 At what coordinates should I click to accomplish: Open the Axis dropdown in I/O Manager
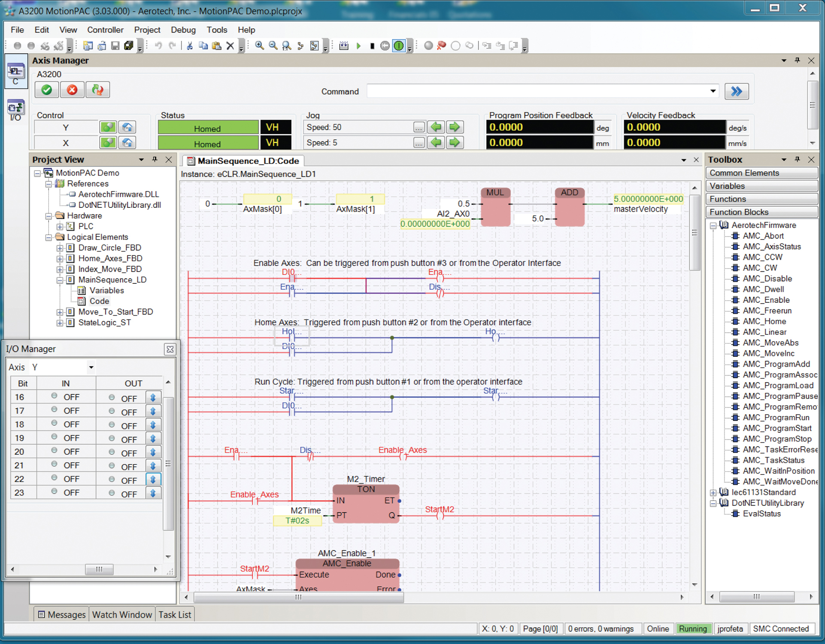pyautogui.click(x=91, y=368)
